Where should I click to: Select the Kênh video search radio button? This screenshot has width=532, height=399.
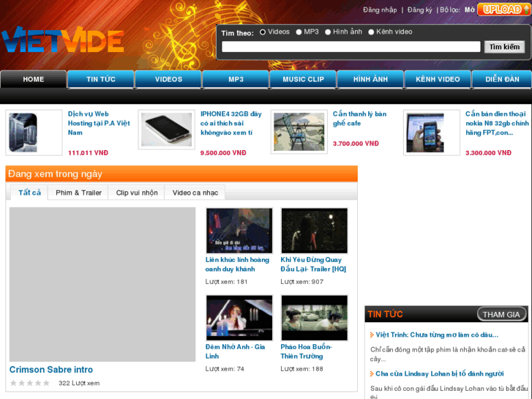coord(371,32)
